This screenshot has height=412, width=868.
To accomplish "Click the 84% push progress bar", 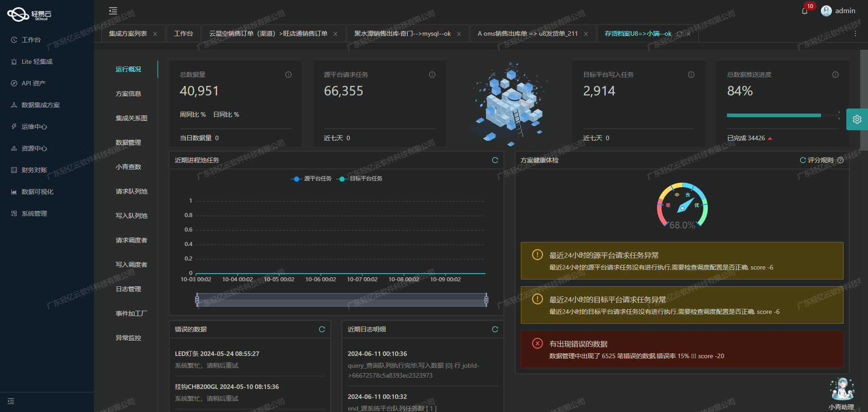I will point(783,115).
